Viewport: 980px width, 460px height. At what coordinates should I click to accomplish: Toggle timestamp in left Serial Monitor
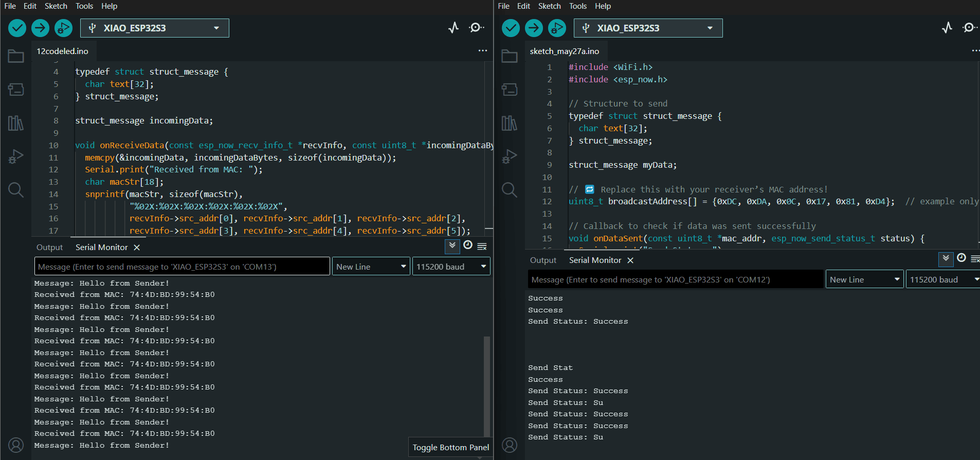coord(468,245)
